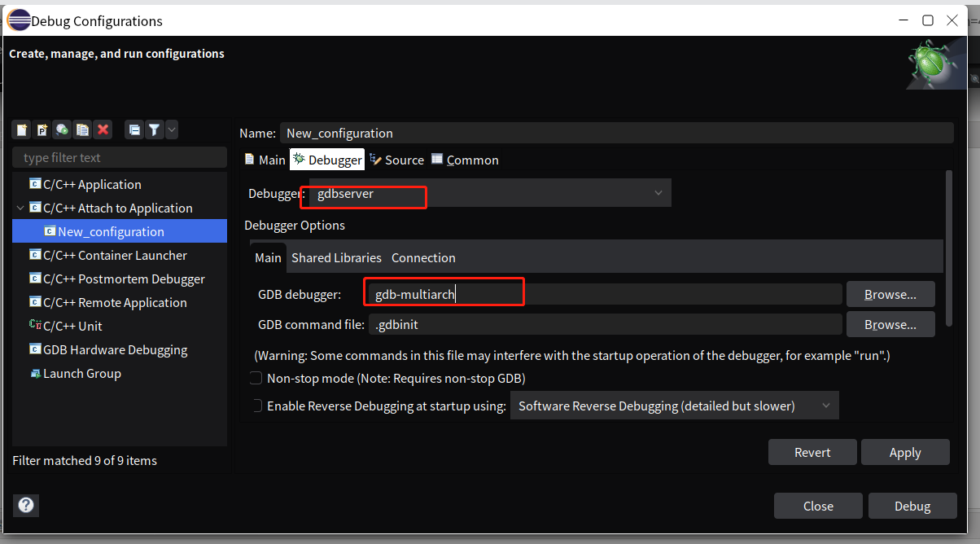Focus the type filter text box
The image size is (980, 544).
tap(120, 157)
